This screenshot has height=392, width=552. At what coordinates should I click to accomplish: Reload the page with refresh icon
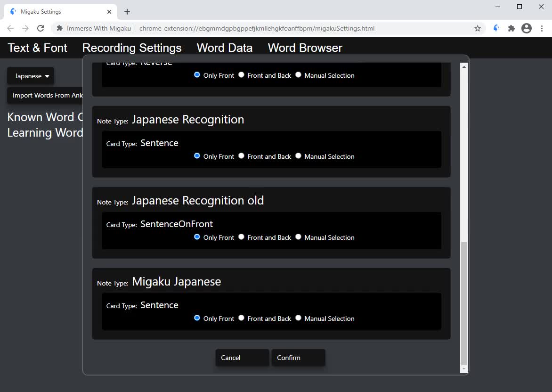click(41, 28)
